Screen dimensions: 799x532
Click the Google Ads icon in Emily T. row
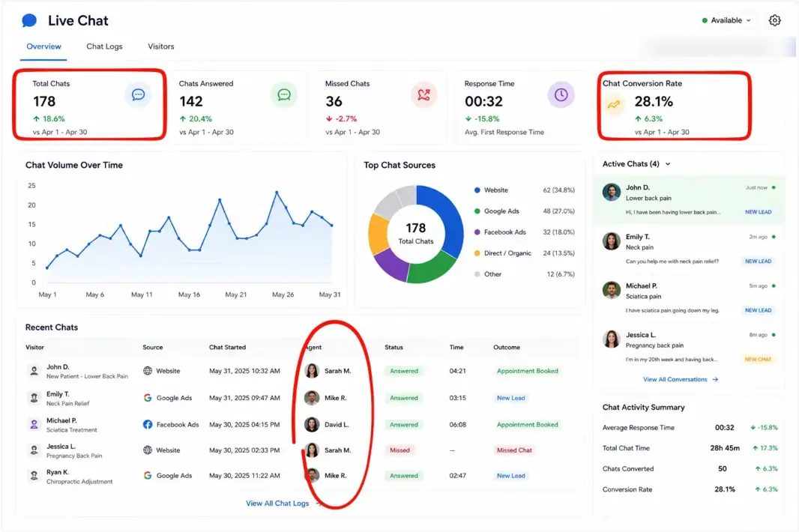point(148,398)
